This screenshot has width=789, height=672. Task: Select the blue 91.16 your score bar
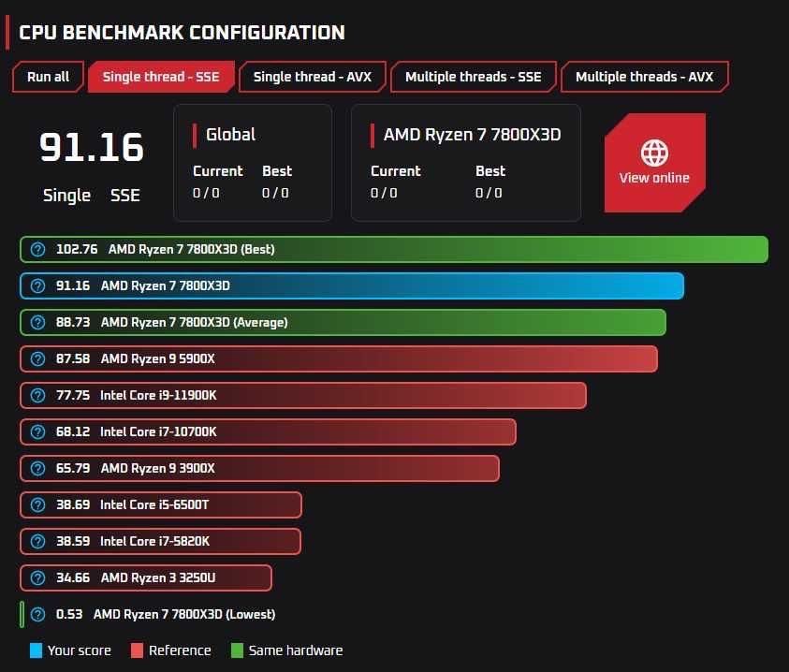(352, 285)
